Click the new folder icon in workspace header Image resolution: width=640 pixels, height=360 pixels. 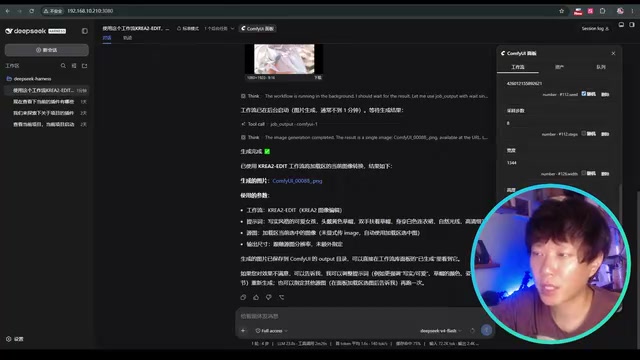click(x=84, y=66)
